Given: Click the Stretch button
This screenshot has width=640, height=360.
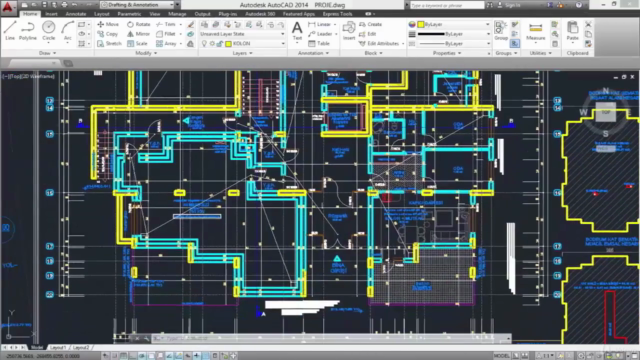Looking at the screenshot, I should [109, 43].
